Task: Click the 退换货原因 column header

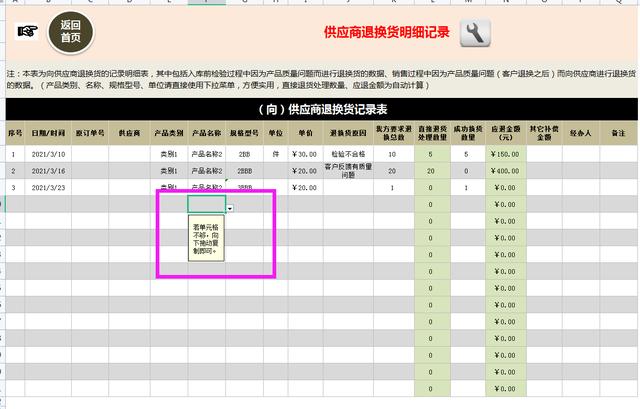Action: pyautogui.click(x=348, y=133)
